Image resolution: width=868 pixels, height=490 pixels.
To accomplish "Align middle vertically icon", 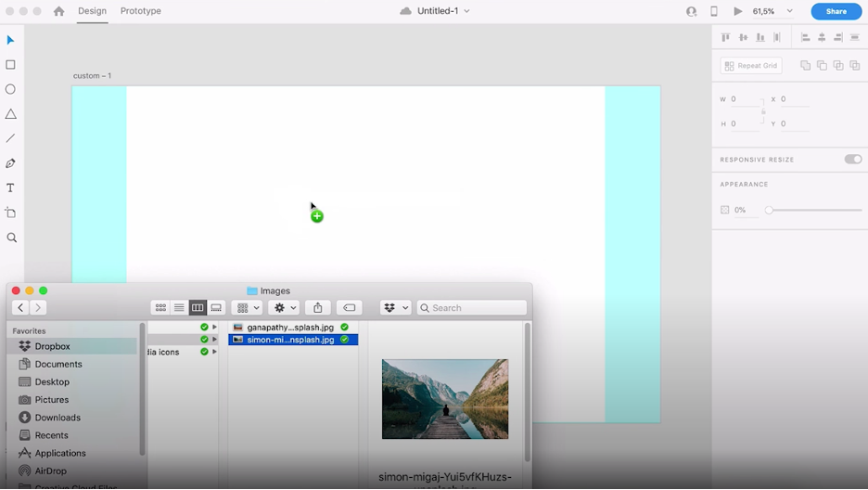I will (744, 38).
